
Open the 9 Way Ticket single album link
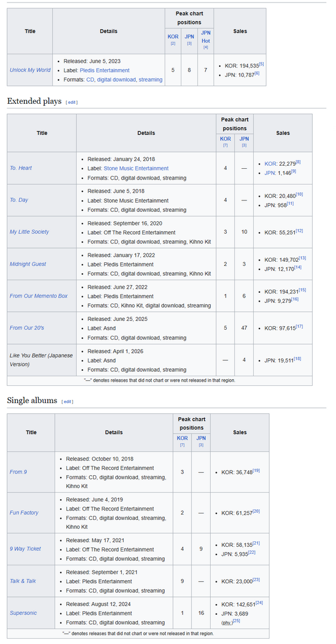(26, 549)
